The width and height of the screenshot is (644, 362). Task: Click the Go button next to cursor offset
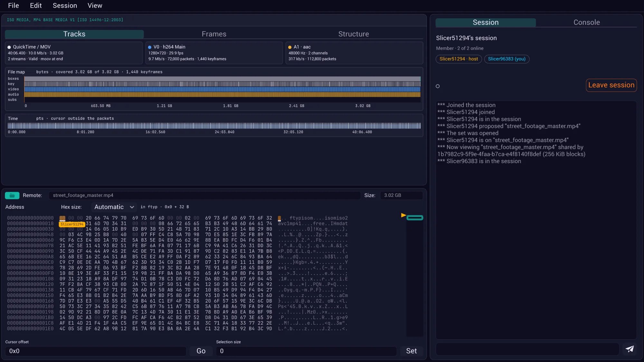click(x=201, y=351)
